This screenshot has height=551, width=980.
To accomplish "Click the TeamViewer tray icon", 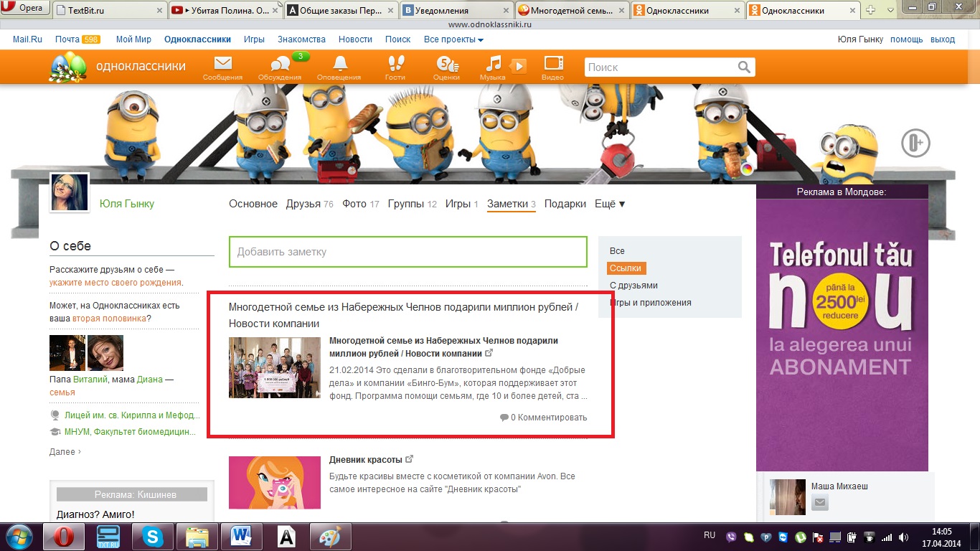I will 783,537.
